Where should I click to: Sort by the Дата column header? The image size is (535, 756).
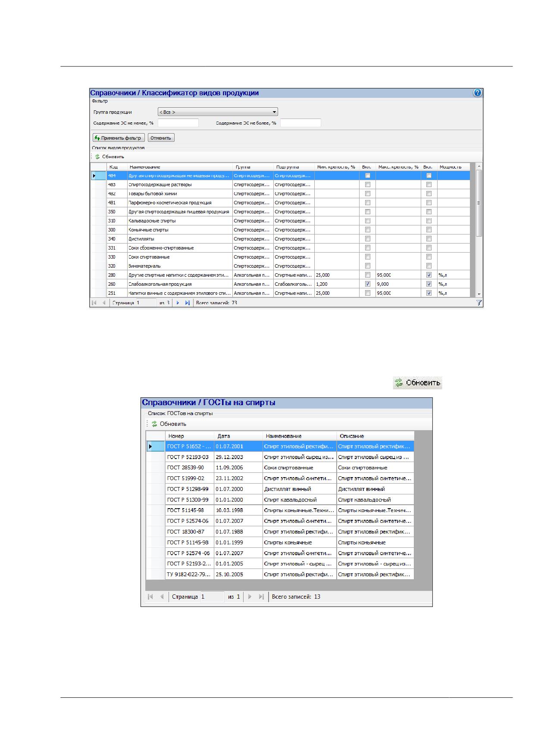[x=238, y=436]
